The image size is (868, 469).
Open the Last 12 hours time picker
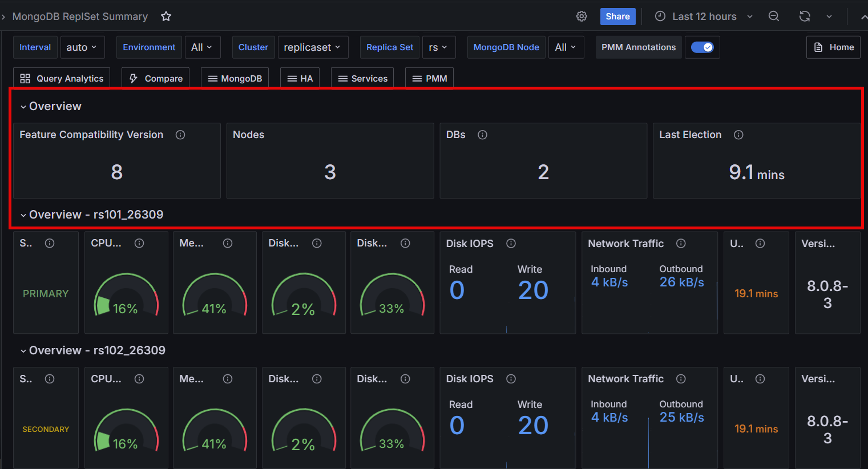[x=704, y=17]
